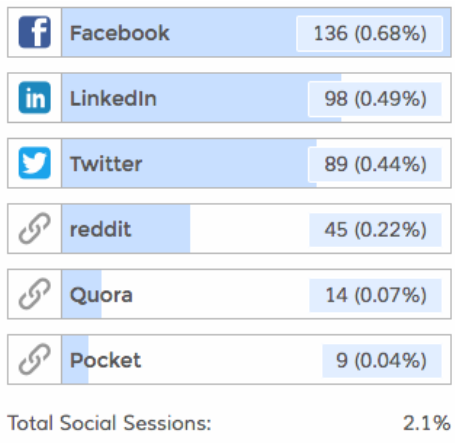
Task: Click the 14 (0.07%) Quora value badge
Action: (x=375, y=295)
